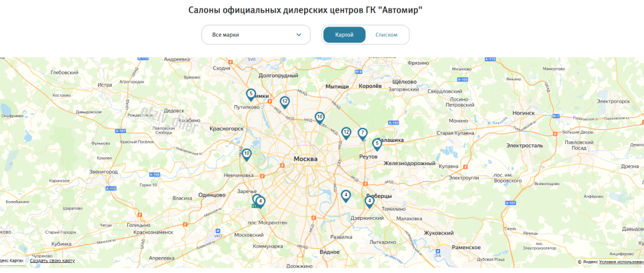Click the orange icon right of Купавна
The image size is (644, 273).
point(465,167)
